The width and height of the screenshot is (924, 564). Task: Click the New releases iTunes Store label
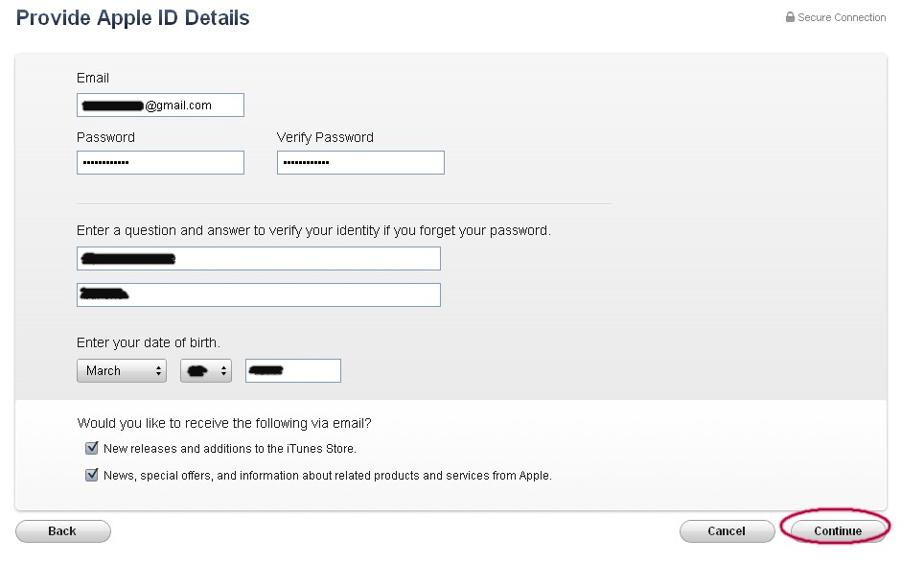point(230,448)
